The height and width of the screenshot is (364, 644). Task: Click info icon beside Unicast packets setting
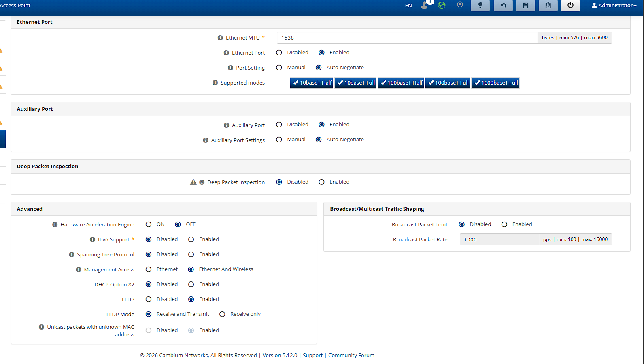[x=41, y=327]
